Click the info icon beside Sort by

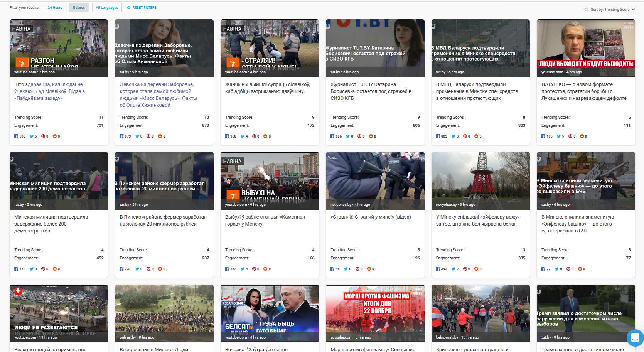(587, 10)
